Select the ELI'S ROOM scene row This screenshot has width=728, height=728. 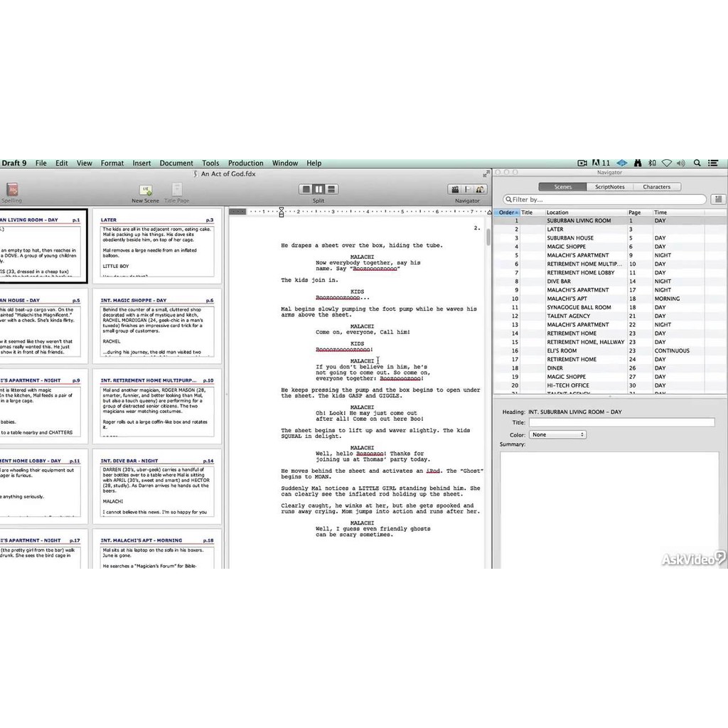pyautogui.click(x=609, y=350)
